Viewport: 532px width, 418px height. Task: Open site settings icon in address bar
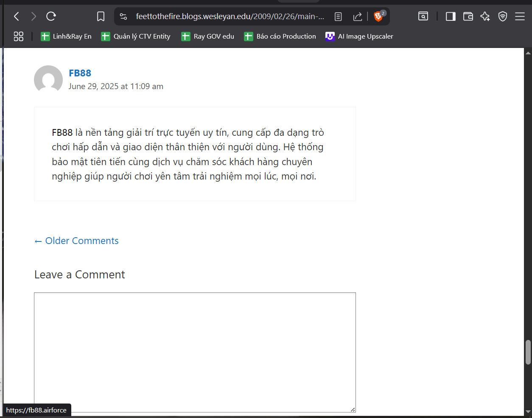pyautogui.click(x=123, y=17)
